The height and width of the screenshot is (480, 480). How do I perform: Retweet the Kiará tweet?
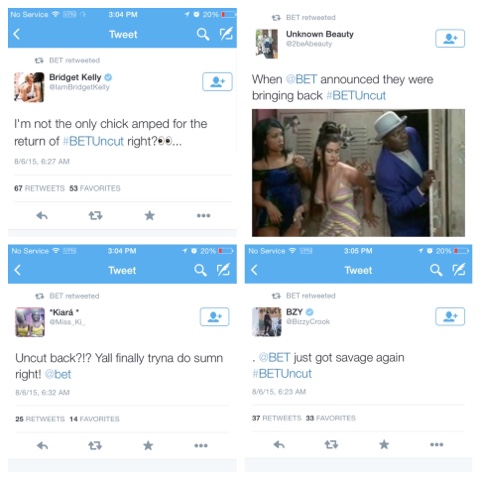(95, 445)
